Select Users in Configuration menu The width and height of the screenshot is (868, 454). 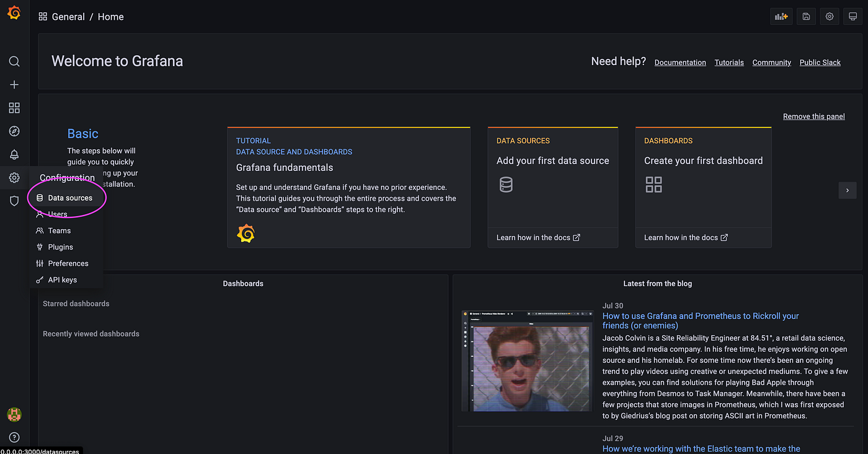[66, 214]
